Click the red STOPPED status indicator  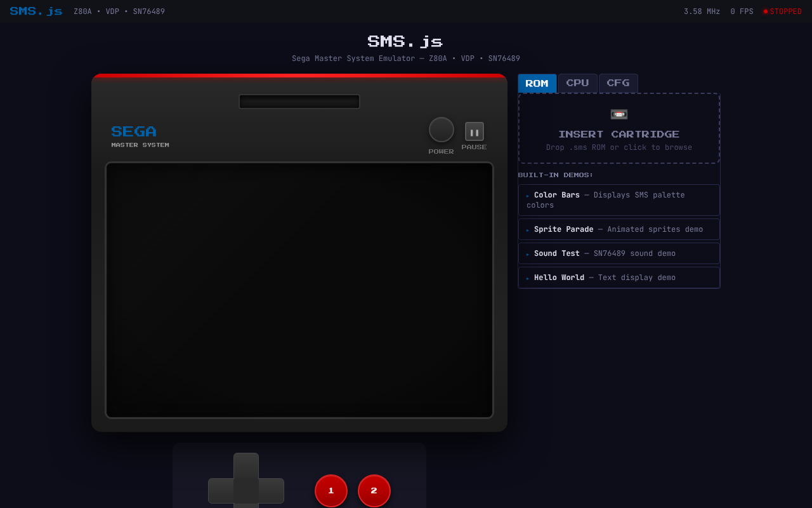[x=782, y=11]
